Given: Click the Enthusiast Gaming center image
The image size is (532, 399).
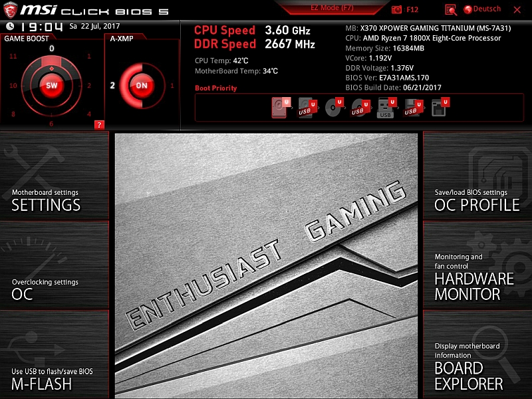Looking at the screenshot, I should [267, 265].
